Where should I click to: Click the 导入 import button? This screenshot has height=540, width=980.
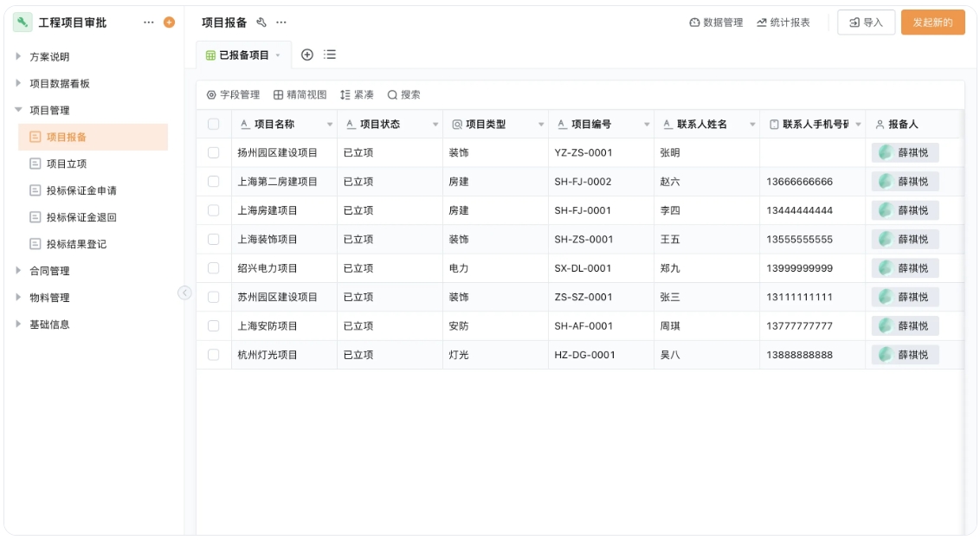point(867,23)
